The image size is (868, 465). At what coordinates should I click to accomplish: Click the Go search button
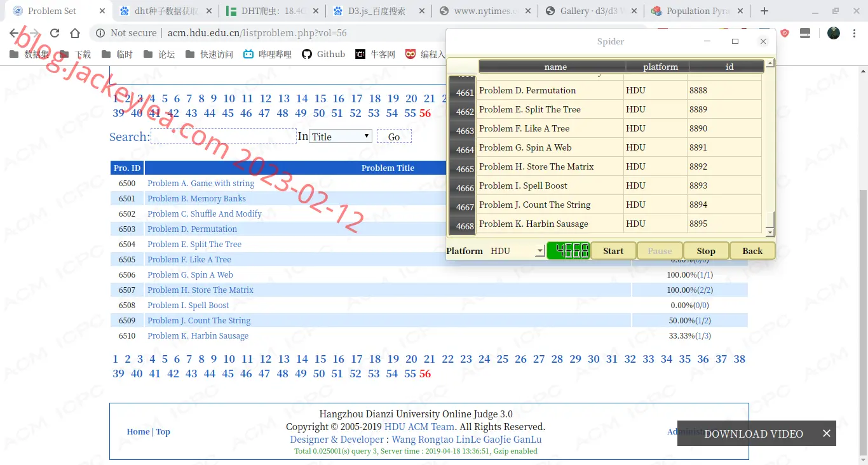(x=394, y=137)
